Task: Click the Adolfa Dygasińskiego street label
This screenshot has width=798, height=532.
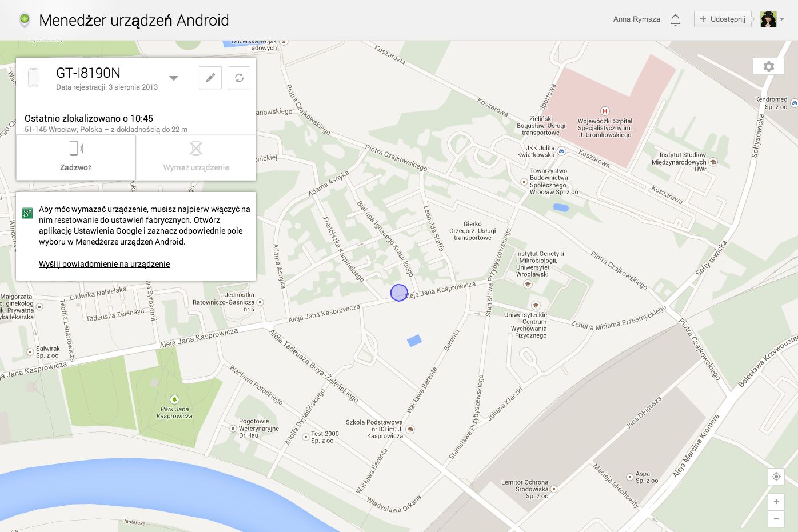Action: pyautogui.click(x=305, y=417)
